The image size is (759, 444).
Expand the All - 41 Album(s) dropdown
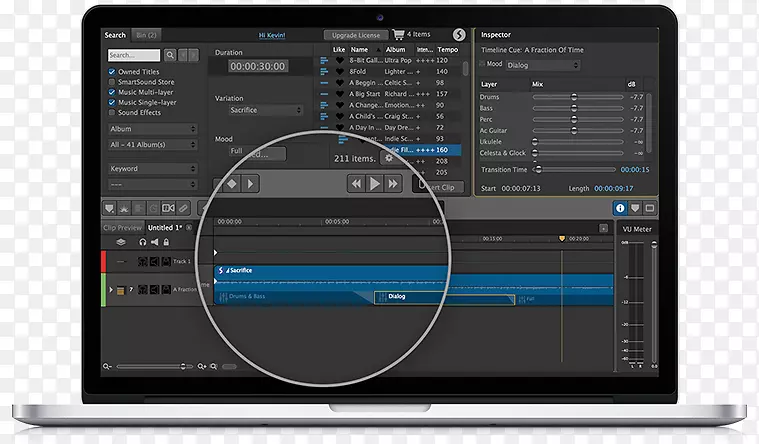point(152,145)
